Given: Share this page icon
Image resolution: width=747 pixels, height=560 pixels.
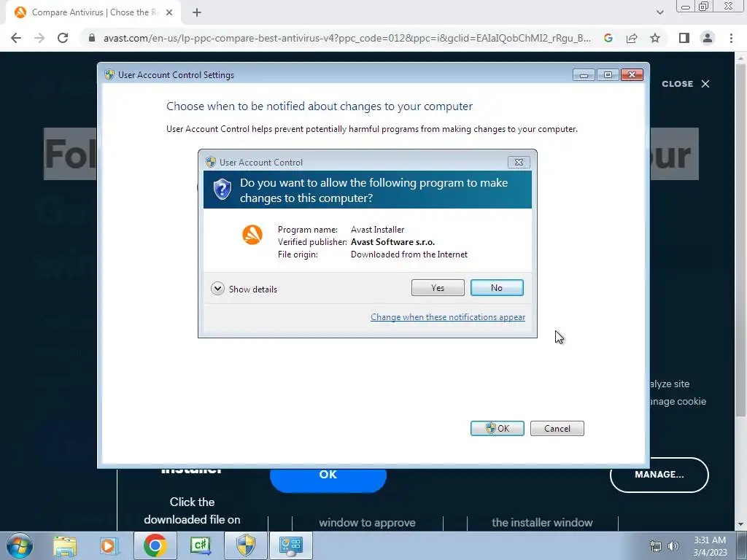Looking at the screenshot, I should coord(632,38).
